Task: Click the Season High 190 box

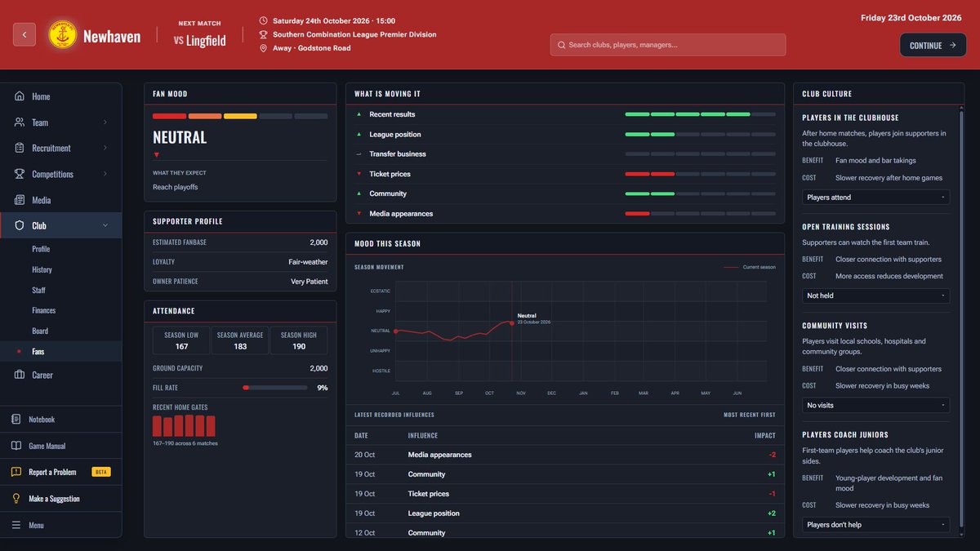Action: [299, 340]
